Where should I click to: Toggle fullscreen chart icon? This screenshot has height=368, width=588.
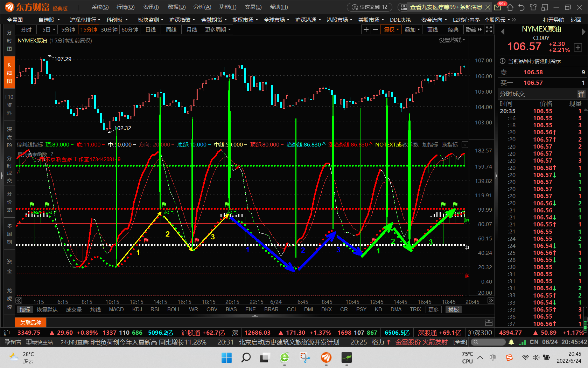(489, 30)
